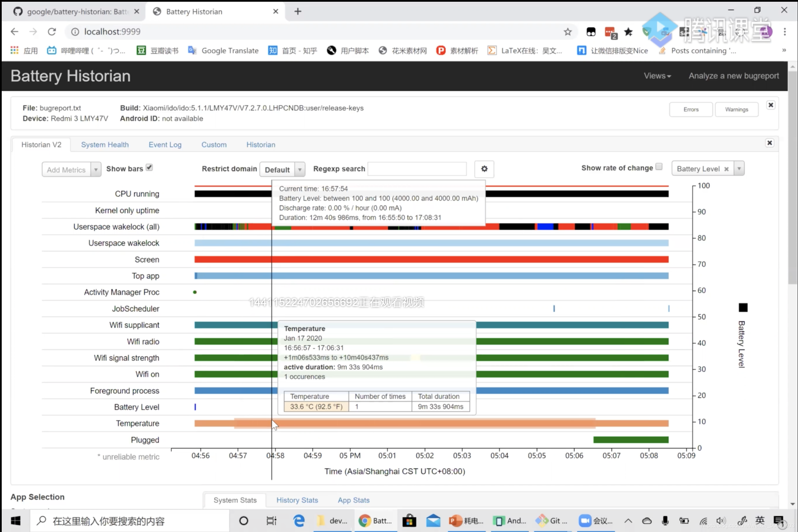Click Analyze a new bugreport link
This screenshot has width=798, height=532.
(734, 76)
